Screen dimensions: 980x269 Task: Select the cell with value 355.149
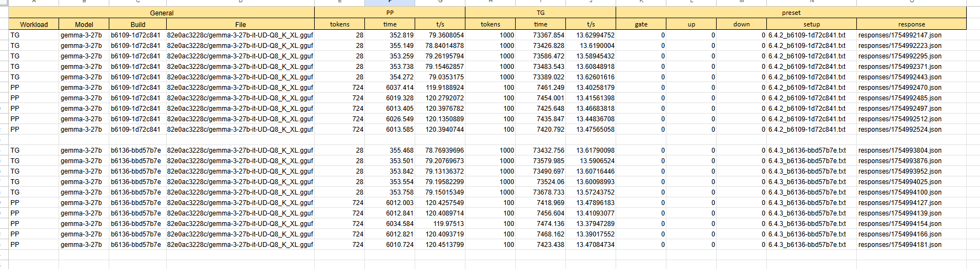point(390,45)
